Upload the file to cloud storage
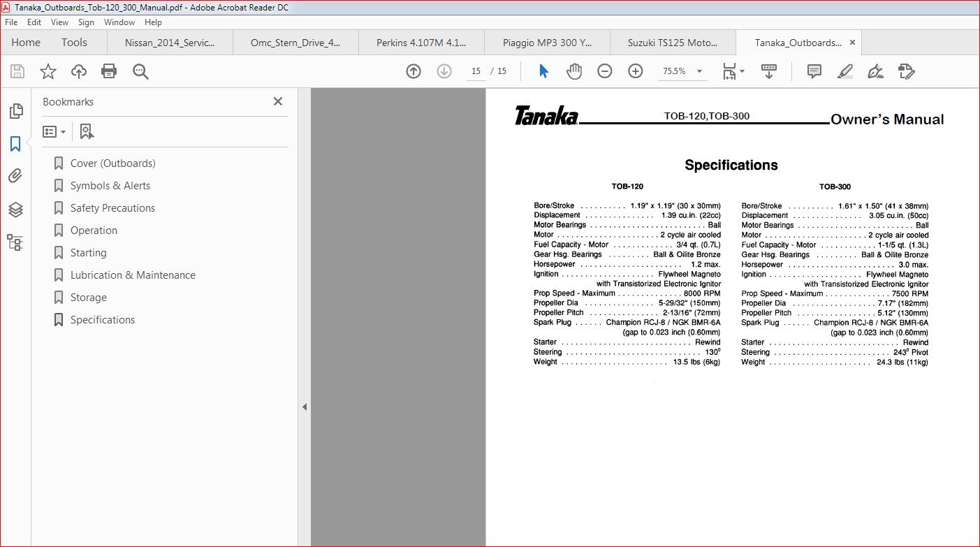Viewport: 980px width, 547px height. coord(79,71)
